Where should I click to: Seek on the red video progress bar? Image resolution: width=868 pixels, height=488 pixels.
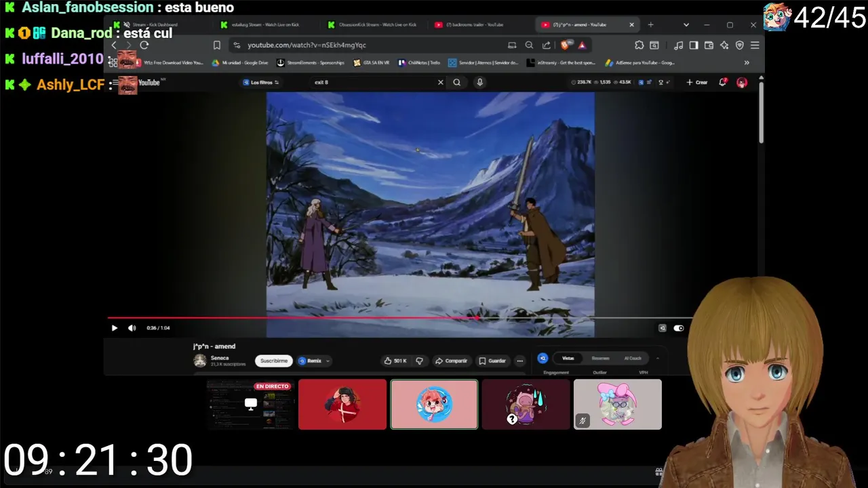[292, 317]
